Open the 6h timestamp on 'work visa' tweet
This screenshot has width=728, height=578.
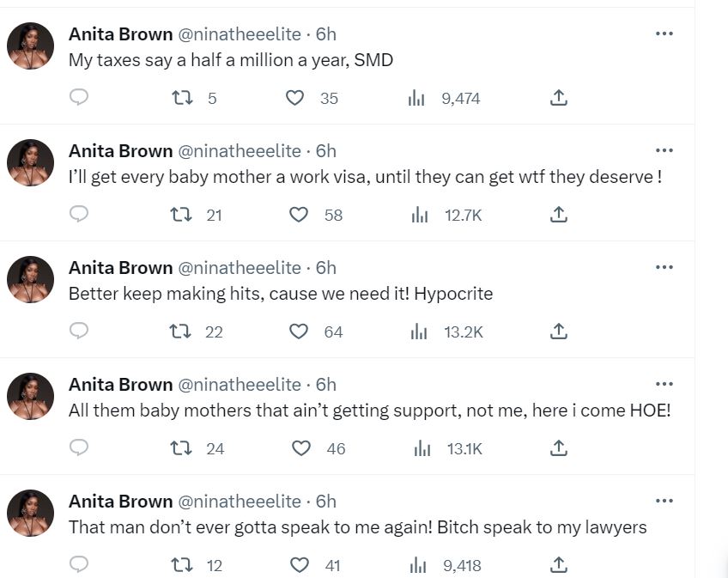[325, 151]
